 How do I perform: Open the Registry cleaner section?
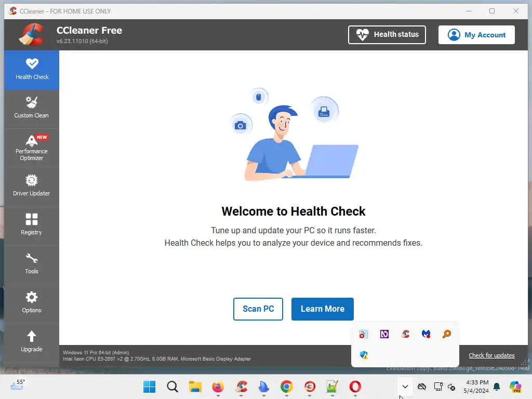tap(32, 225)
